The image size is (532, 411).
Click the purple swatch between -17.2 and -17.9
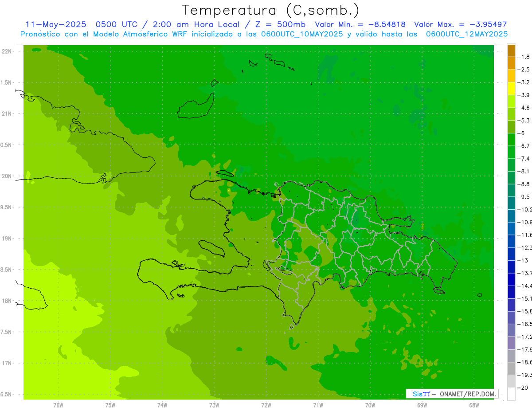pos(511,343)
